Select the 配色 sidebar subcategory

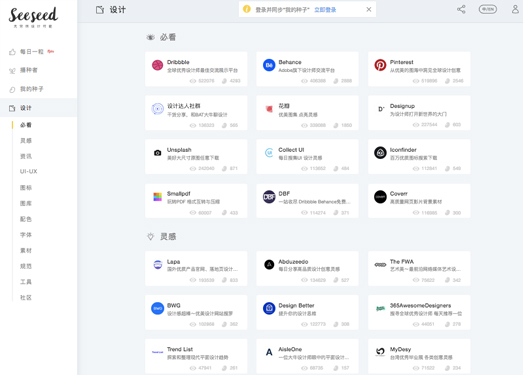[26, 219]
